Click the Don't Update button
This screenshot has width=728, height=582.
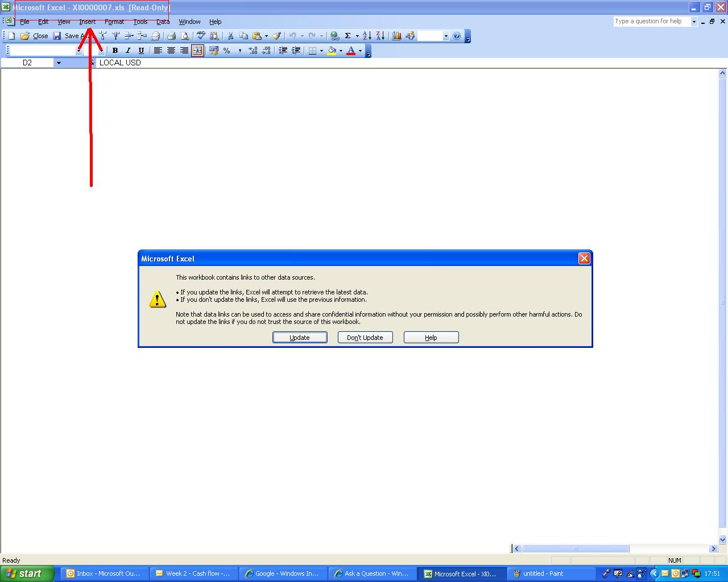[365, 337]
